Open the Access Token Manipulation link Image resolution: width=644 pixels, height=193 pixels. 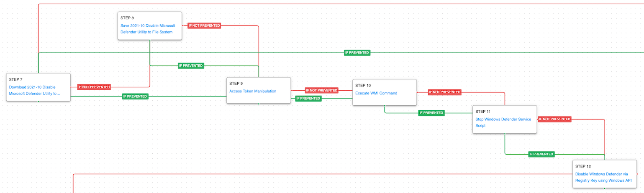click(252, 91)
